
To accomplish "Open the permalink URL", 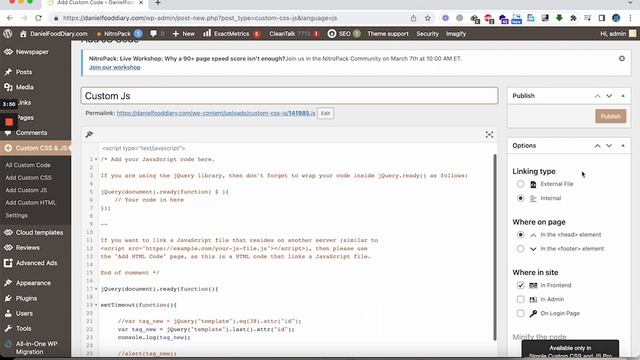I will (216, 113).
